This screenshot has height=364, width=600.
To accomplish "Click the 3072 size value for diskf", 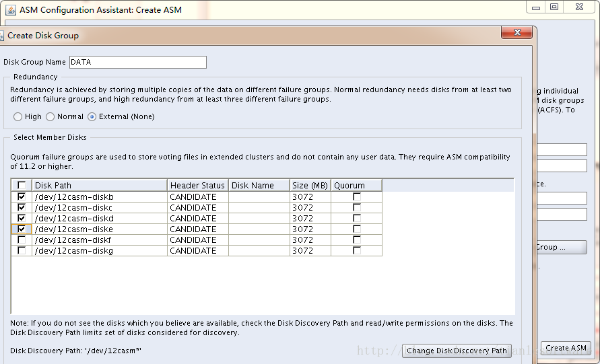I will pos(302,240).
